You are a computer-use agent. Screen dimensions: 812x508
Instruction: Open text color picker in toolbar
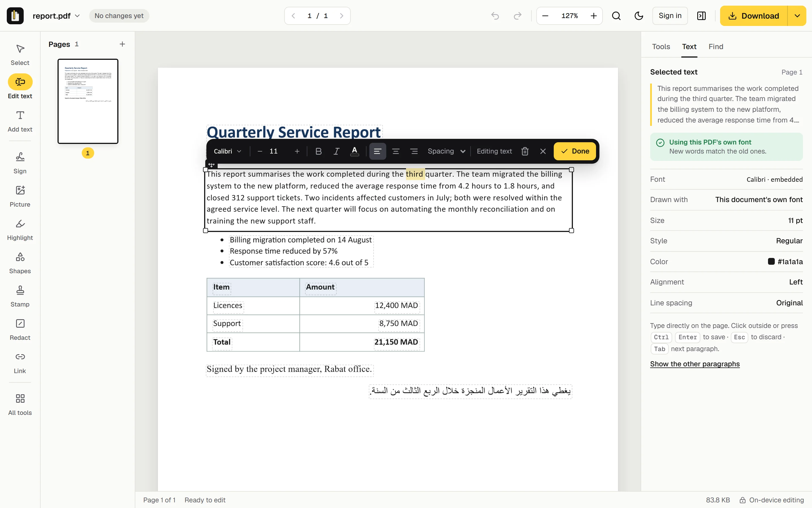pos(354,151)
